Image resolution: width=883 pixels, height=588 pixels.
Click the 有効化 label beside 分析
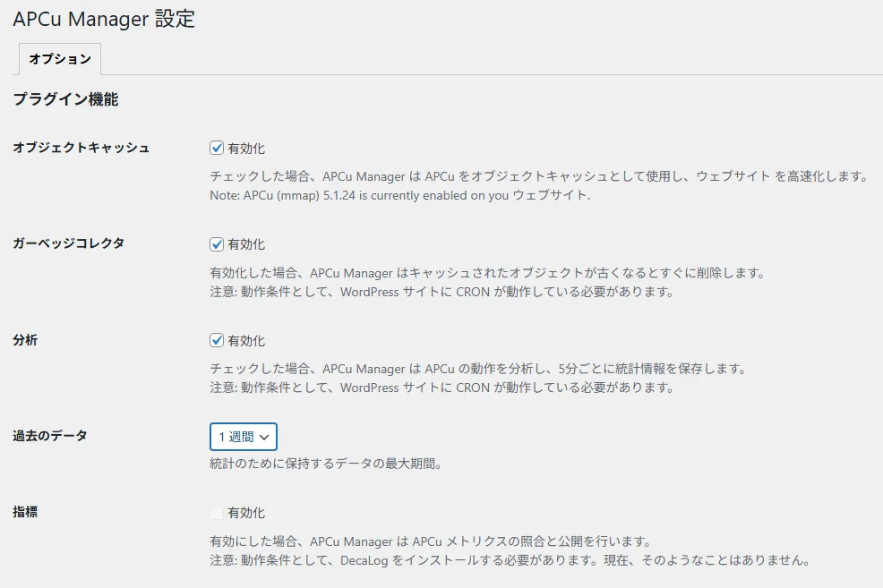click(246, 341)
